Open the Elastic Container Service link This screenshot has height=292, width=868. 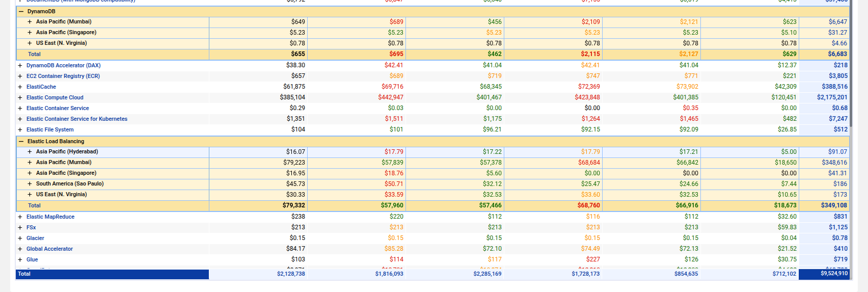coord(58,108)
